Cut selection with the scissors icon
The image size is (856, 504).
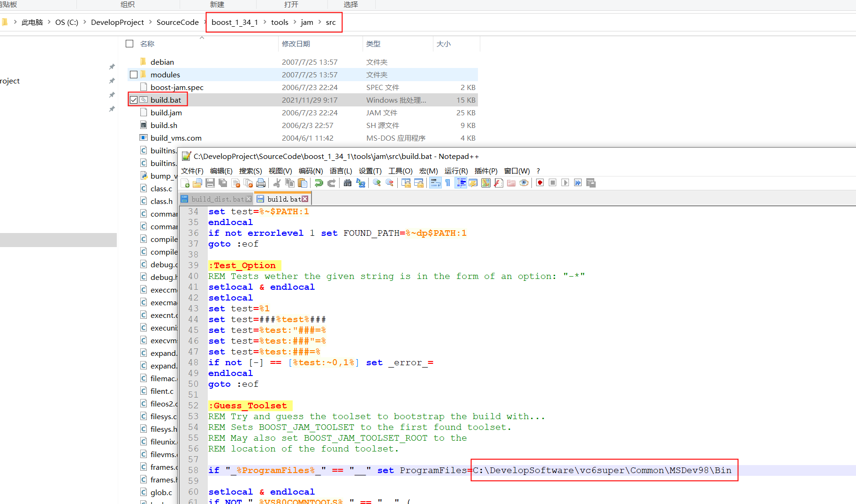click(277, 183)
